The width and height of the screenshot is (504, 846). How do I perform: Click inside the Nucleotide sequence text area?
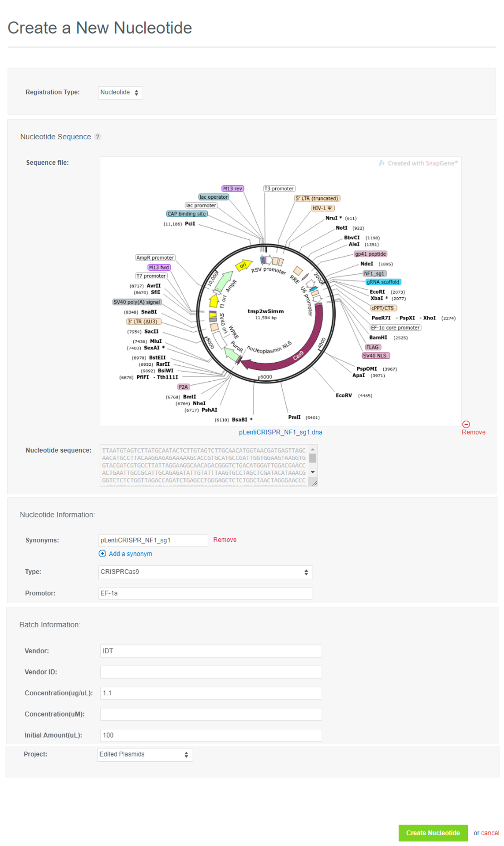coord(204,465)
